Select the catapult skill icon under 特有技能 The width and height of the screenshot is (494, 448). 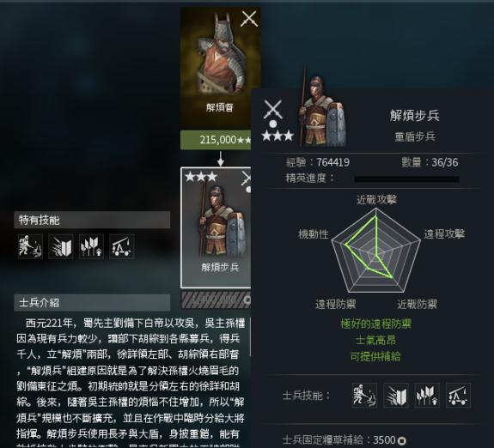(122, 246)
